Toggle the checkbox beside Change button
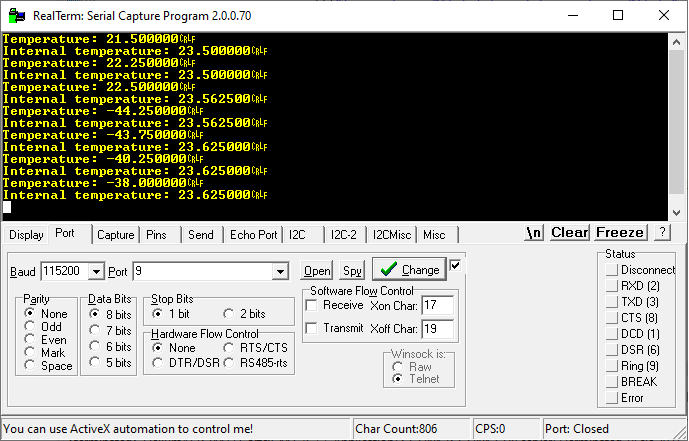This screenshot has height=441, width=689. click(x=455, y=265)
